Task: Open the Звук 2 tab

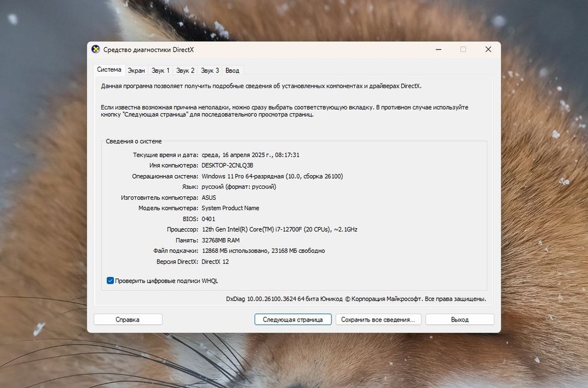Action: click(185, 71)
